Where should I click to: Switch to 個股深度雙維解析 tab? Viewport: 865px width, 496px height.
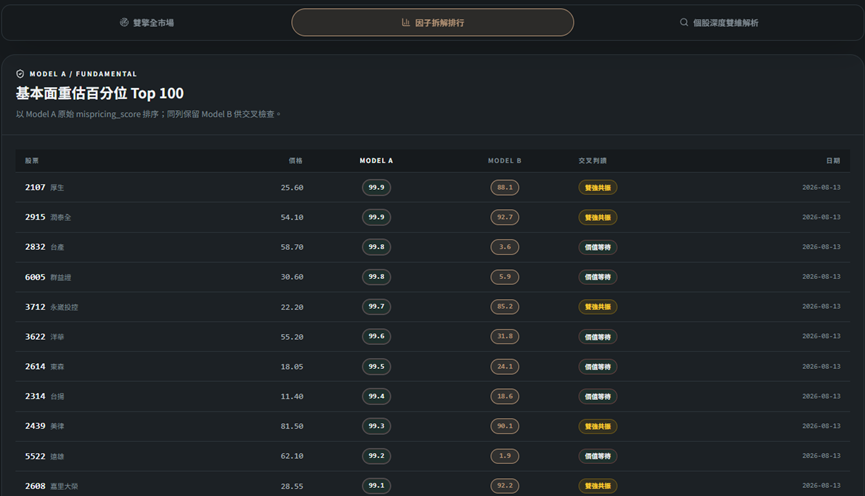(x=719, y=23)
